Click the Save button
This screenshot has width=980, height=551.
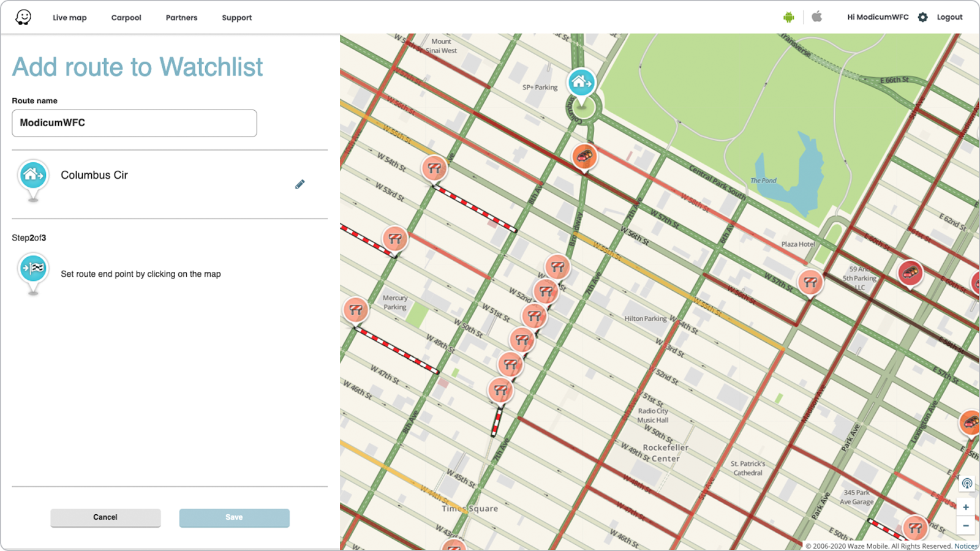tap(234, 517)
